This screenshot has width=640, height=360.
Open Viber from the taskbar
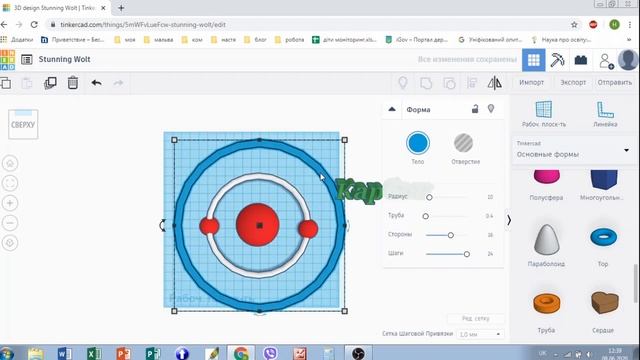click(270, 353)
